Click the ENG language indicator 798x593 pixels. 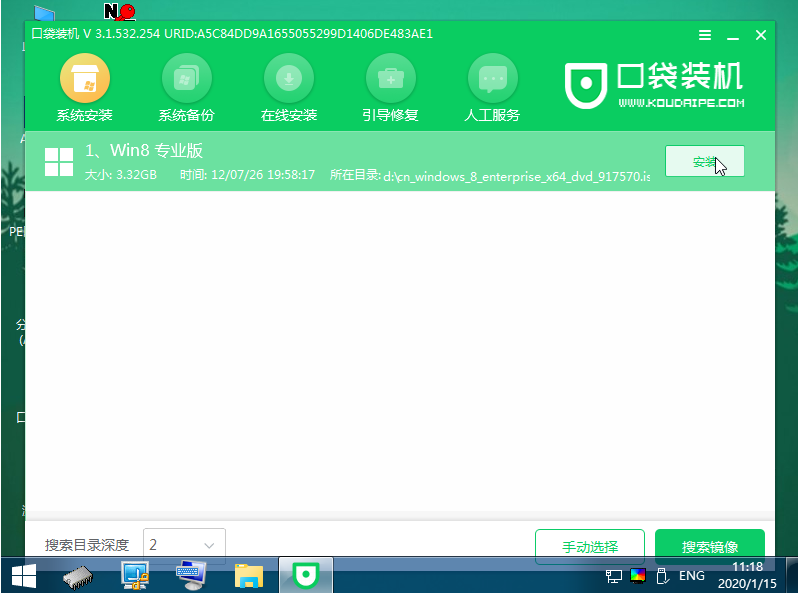tap(692, 576)
